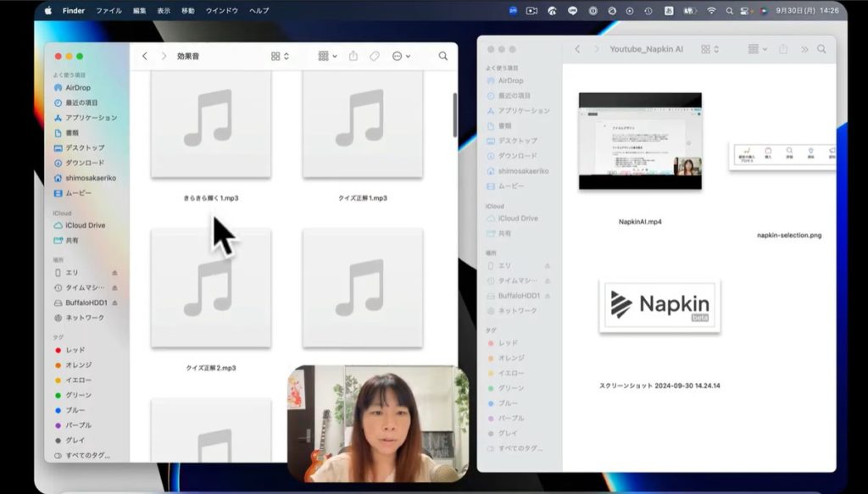Open AirDrop in the 効果音 window sidebar
Image resolution: width=868 pixels, height=494 pixels.
[x=77, y=87]
